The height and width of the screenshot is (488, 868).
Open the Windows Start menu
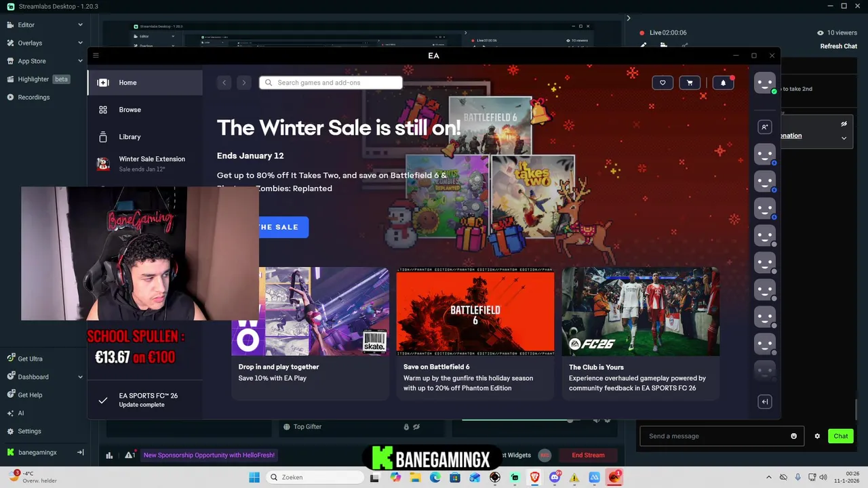254,477
